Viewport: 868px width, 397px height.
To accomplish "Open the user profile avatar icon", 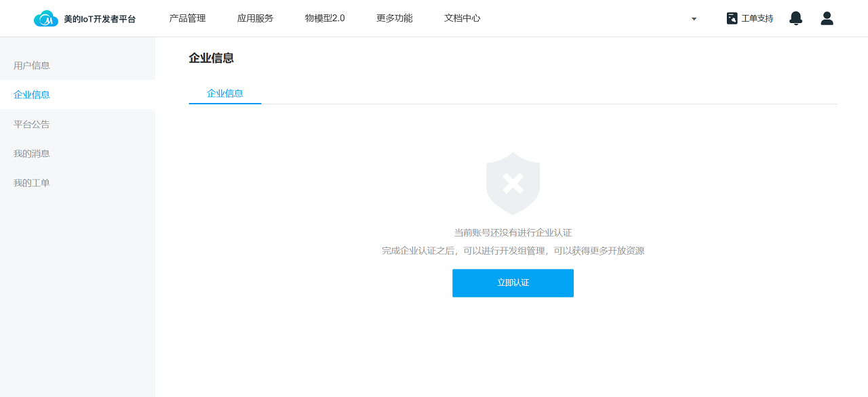I will (x=827, y=18).
